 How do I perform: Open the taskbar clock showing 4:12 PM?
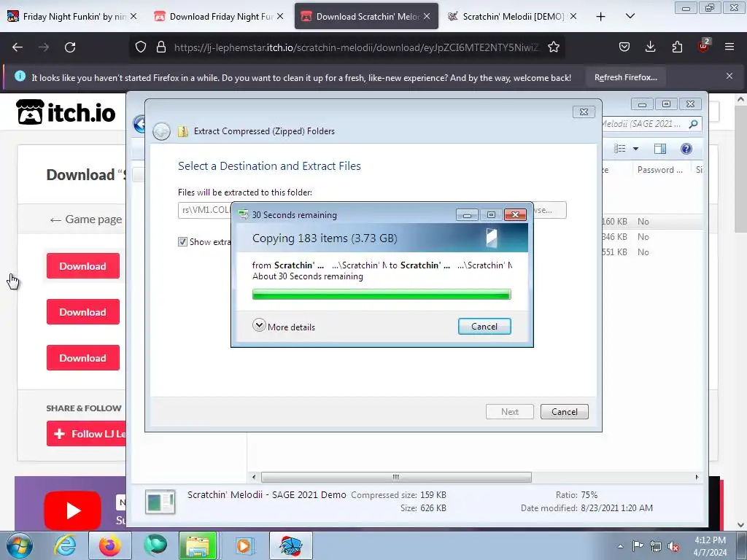tap(710, 546)
